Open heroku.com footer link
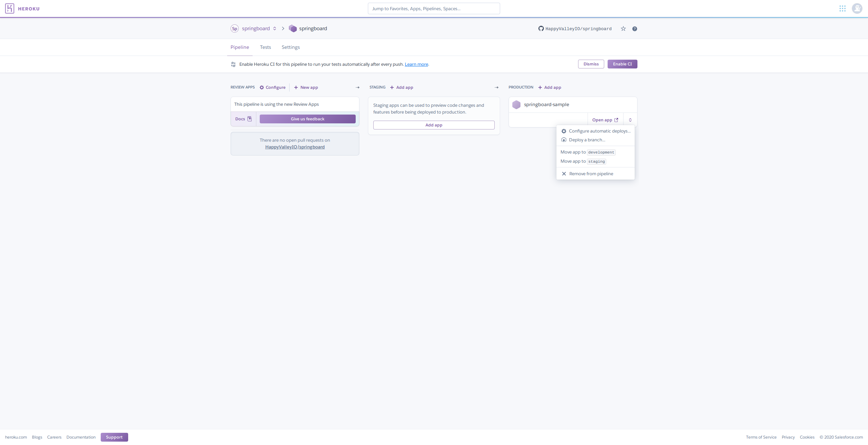Viewport: 868px width, 445px height. point(16,437)
